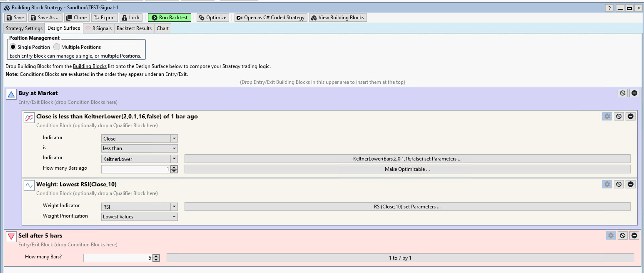Image resolution: width=644 pixels, height=273 pixels.
Task: Click the Clone strategy button
Action: [77, 18]
